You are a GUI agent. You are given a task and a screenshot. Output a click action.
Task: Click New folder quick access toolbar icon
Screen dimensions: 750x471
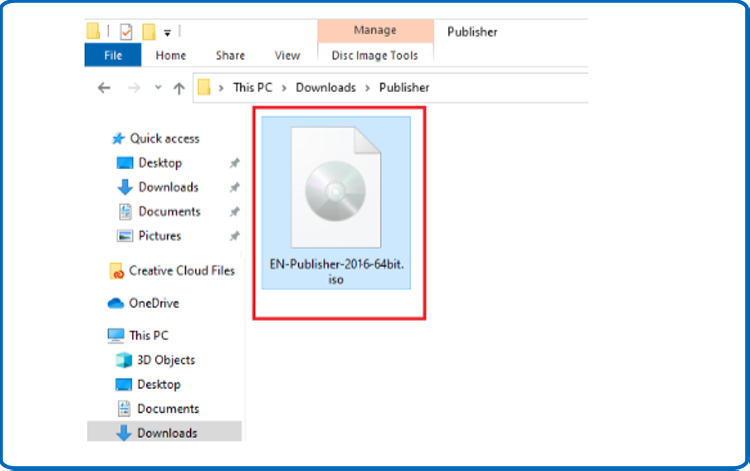coord(149,32)
